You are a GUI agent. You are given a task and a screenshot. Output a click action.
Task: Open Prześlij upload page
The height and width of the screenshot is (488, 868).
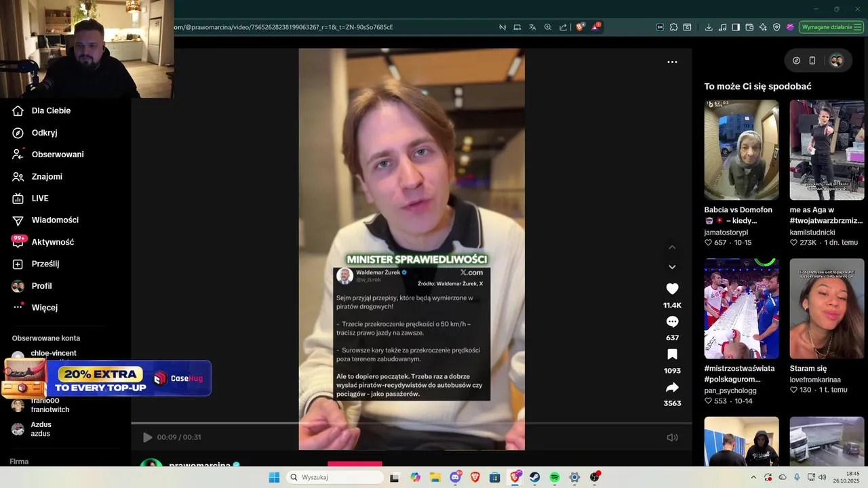point(45,264)
